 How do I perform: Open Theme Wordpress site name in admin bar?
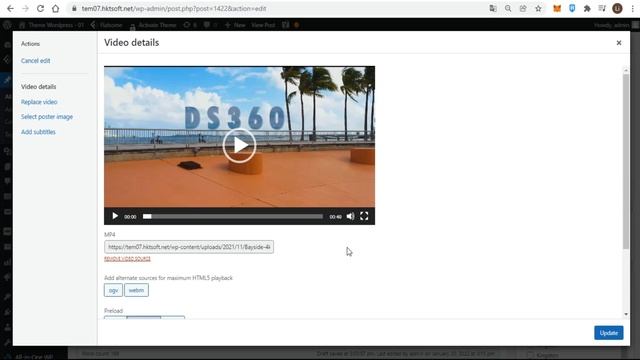tap(51, 25)
